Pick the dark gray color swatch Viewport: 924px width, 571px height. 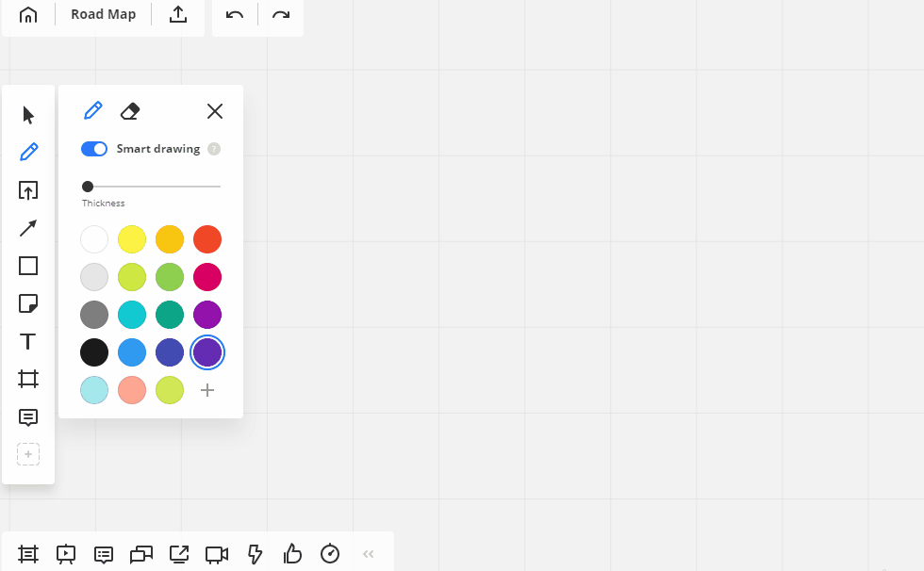tap(94, 315)
